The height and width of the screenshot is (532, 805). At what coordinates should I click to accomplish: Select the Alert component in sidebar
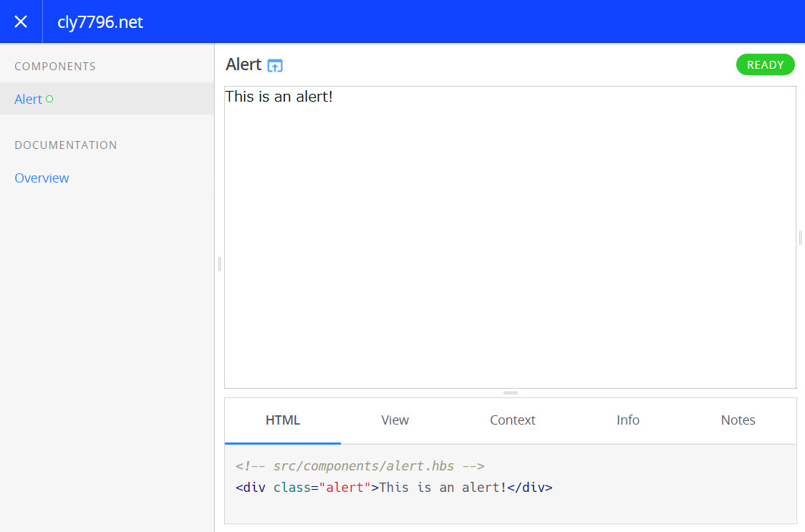(x=29, y=100)
